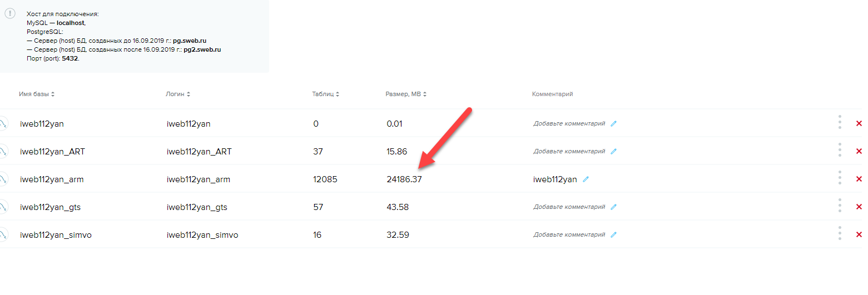The height and width of the screenshot is (295, 868).
Task: Click size value 0.01
Action: pyautogui.click(x=394, y=123)
